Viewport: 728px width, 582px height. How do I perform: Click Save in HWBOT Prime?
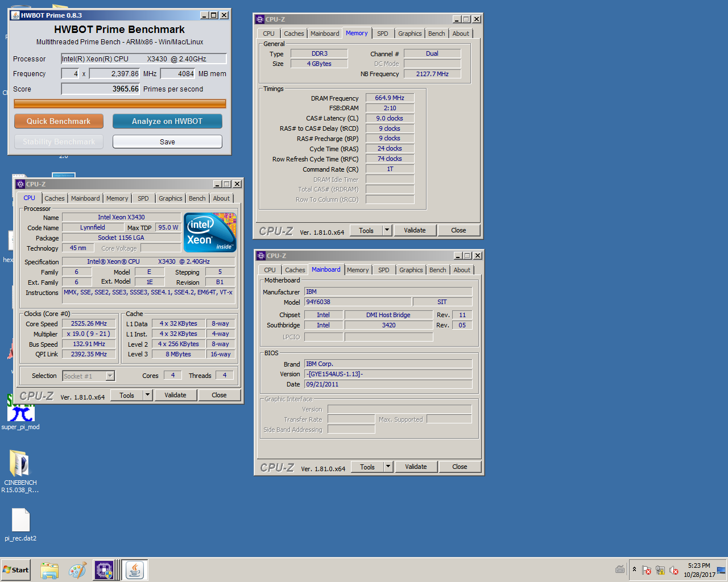(167, 142)
